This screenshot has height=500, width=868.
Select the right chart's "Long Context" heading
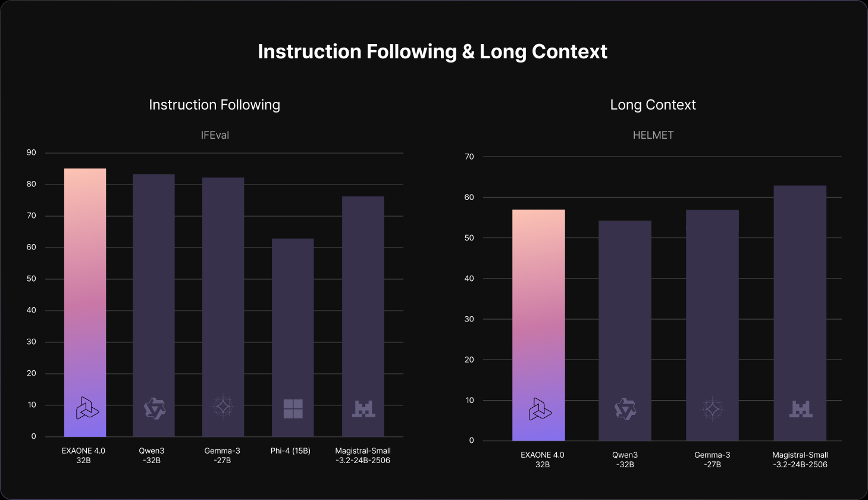653,105
